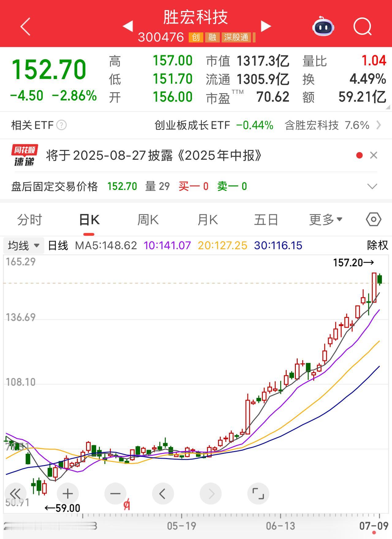392x539 pixels.
Task: Tap the 05-19 date label
Action: [x=182, y=526]
